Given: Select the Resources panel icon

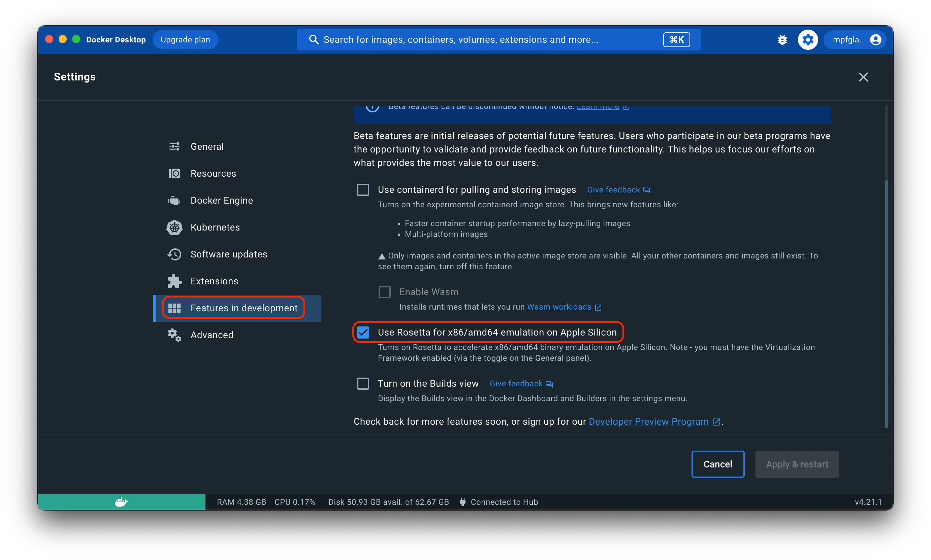Looking at the screenshot, I should pyautogui.click(x=174, y=173).
